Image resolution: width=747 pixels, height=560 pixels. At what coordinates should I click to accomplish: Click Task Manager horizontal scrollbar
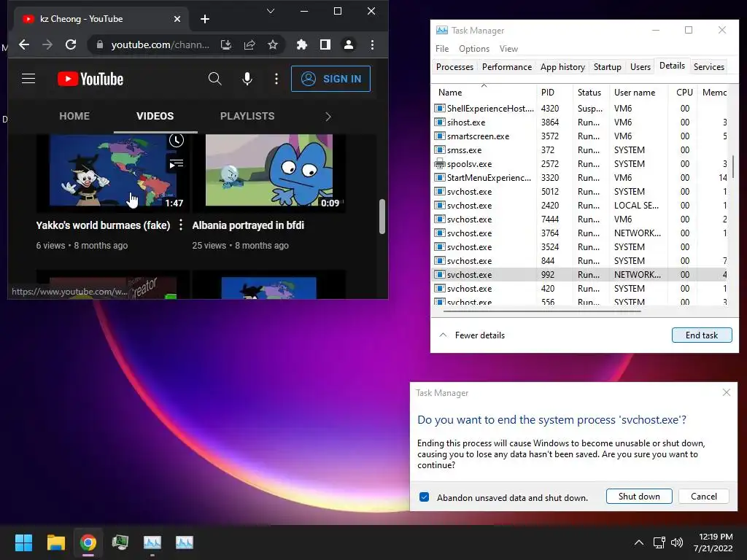(x=542, y=311)
